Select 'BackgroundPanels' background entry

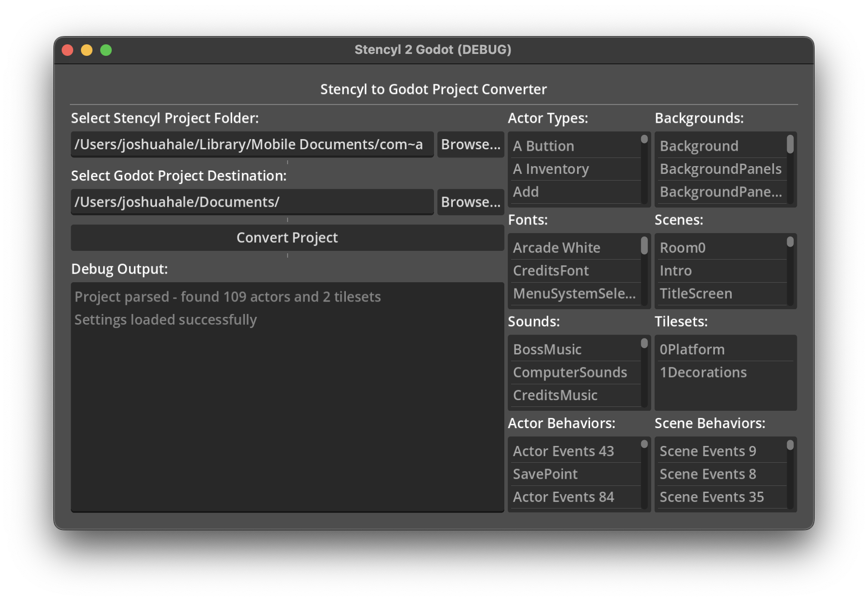[x=722, y=169]
